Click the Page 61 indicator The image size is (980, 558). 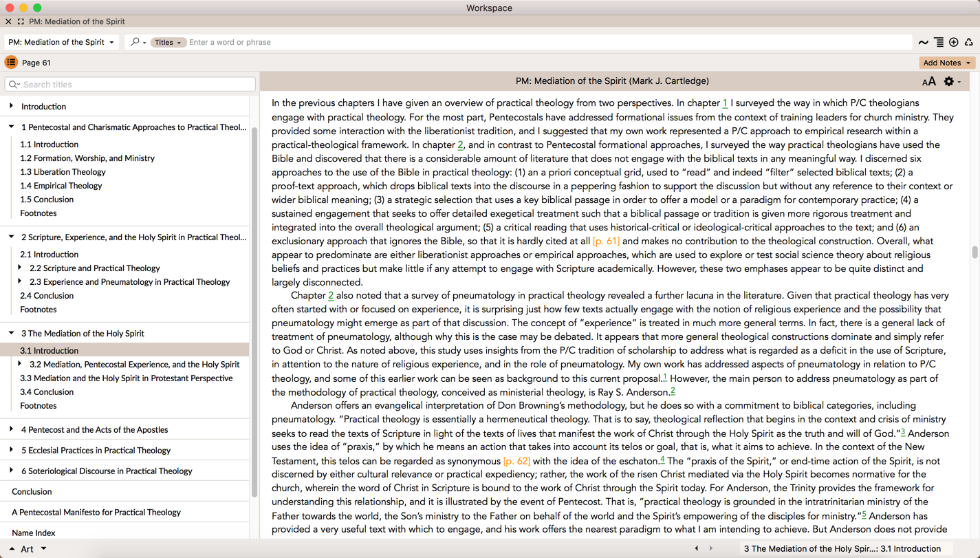[36, 63]
